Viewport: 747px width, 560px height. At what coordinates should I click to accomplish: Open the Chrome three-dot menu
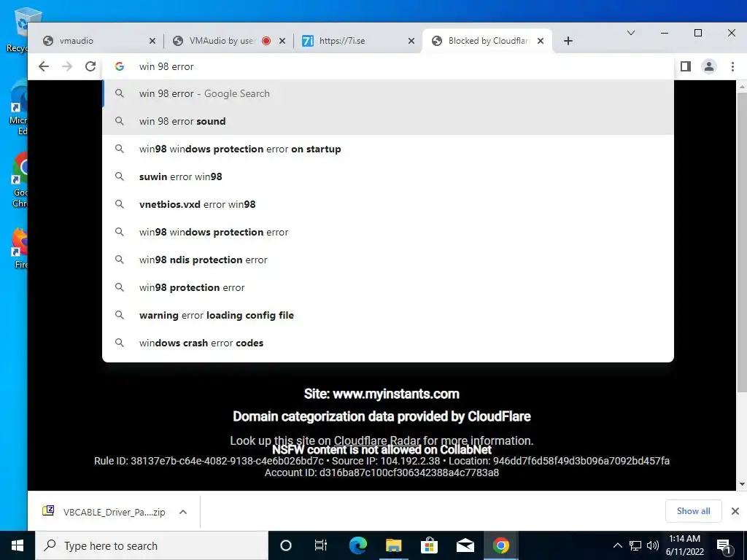point(732,66)
